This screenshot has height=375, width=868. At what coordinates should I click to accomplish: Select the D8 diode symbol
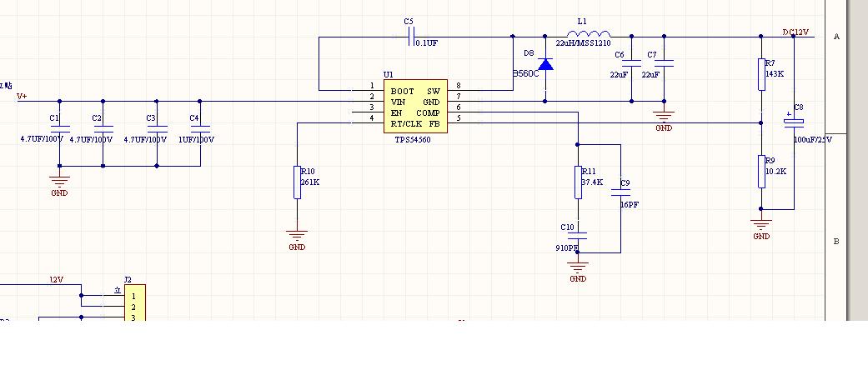[x=545, y=65]
